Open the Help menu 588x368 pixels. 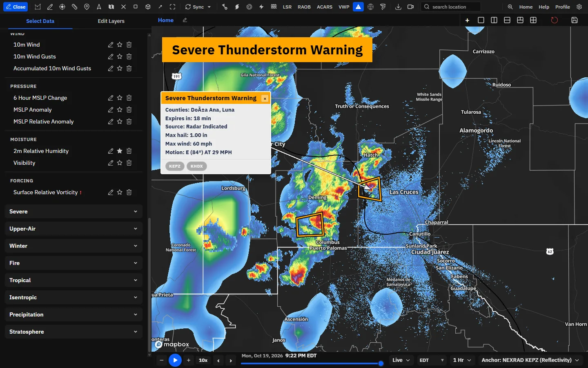tap(544, 7)
